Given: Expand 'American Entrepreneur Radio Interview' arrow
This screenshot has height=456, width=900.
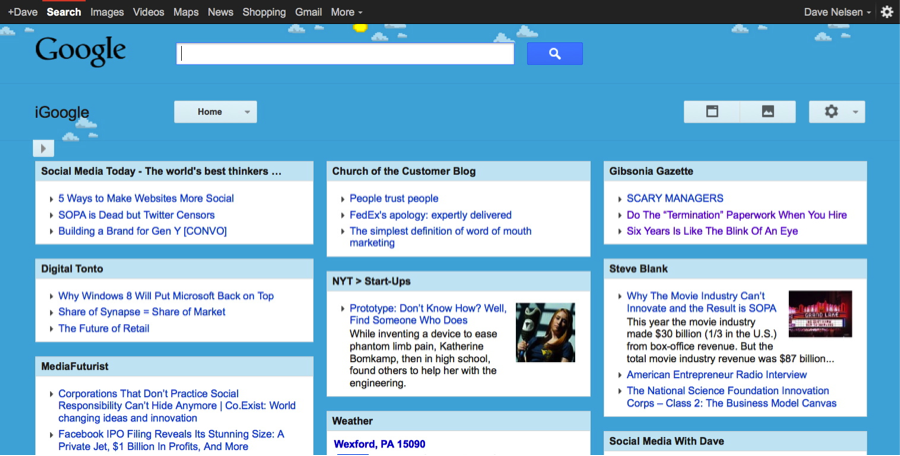Looking at the screenshot, I should point(620,376).
